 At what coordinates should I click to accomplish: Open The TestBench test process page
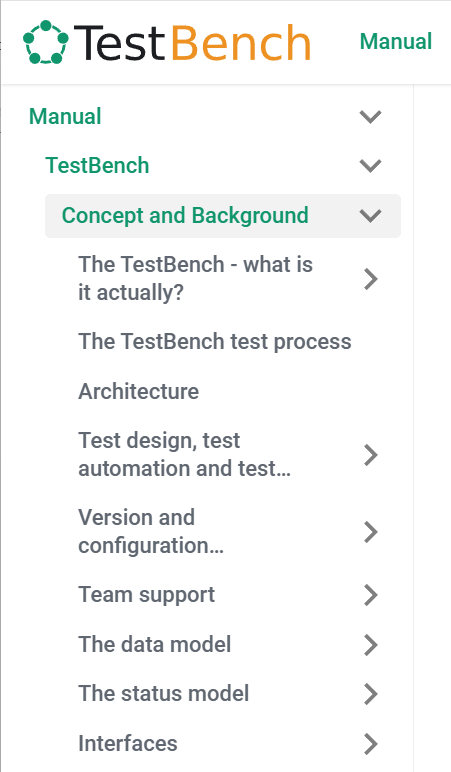click(x=215, y=341)
